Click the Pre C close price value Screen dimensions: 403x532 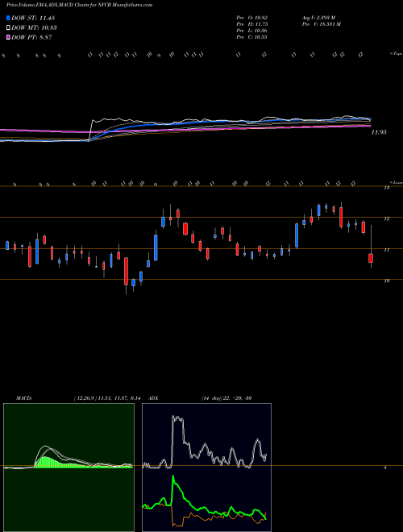[x=252, y=37]
